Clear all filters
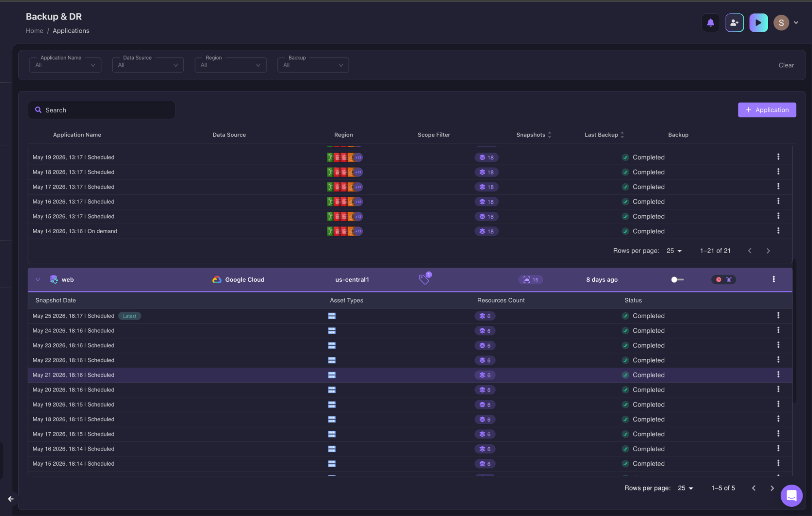Screen dimensions: 812x516 point(786,65)
